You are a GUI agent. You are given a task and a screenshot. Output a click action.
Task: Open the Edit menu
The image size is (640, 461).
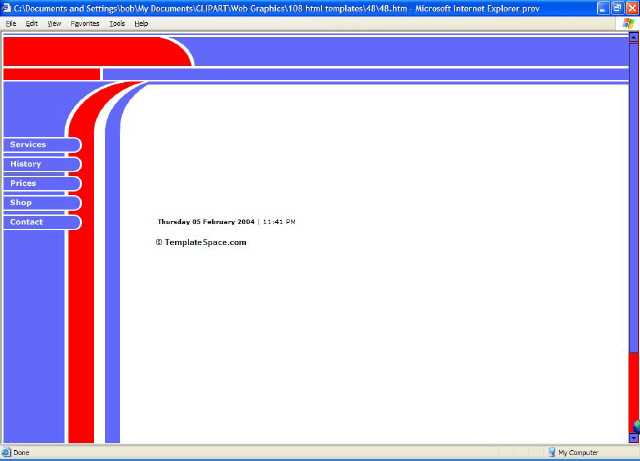pos(32,23)
